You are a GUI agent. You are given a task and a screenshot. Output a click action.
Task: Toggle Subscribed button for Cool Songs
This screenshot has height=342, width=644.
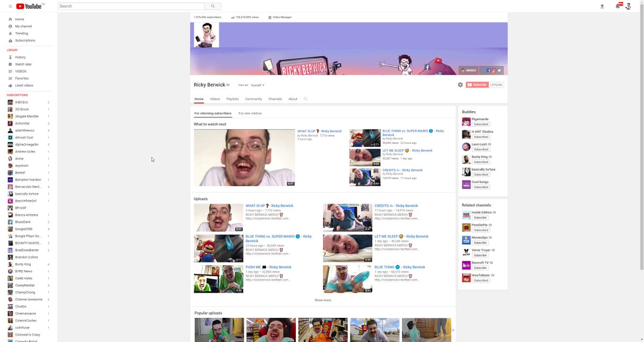tap(481, 187)
